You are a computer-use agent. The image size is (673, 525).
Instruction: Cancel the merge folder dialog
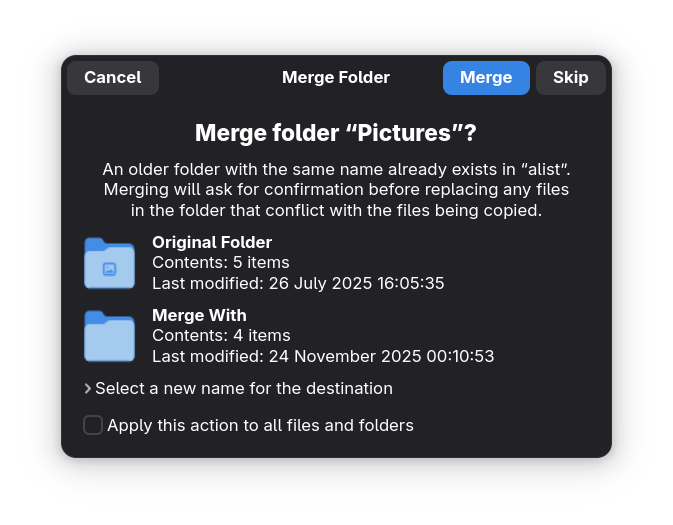tap(113, 78)
